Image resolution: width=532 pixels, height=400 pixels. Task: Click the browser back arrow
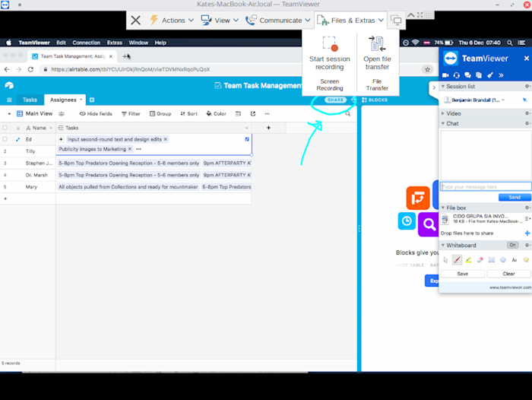click(7, 69)
